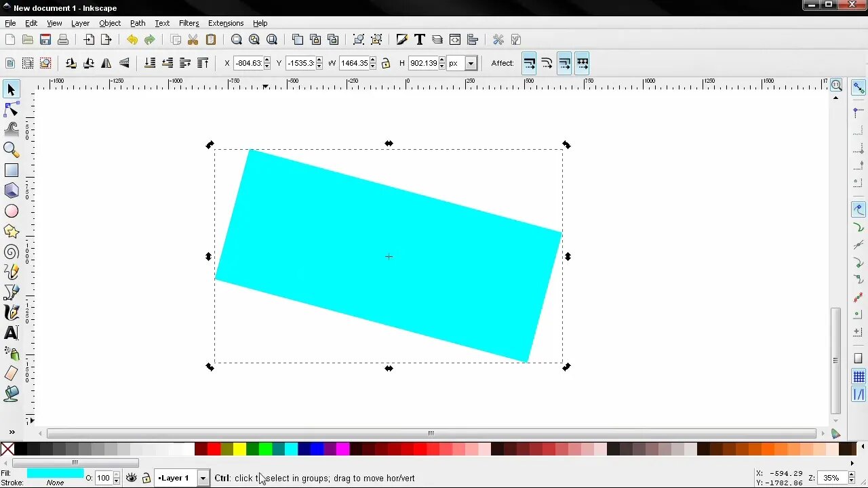Select the Bezier pen tool
This screenshot has height=488, width=868.
point(11,292)
